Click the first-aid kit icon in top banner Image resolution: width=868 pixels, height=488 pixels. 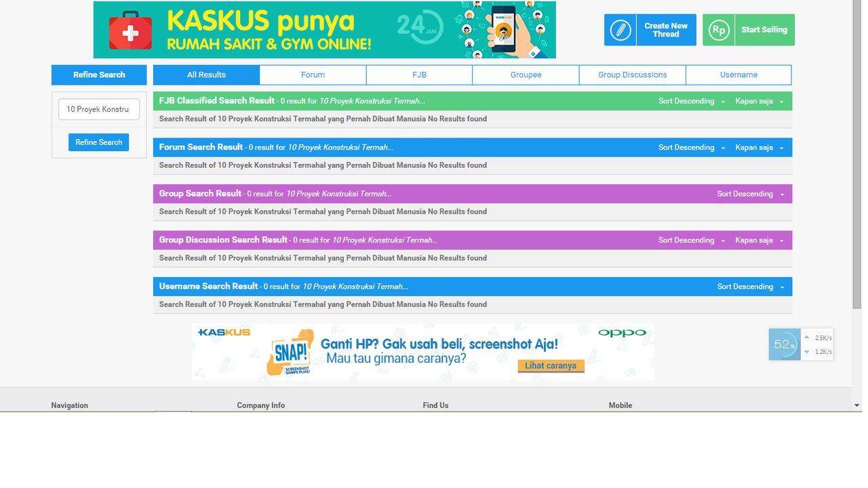(x=131, y=30)
